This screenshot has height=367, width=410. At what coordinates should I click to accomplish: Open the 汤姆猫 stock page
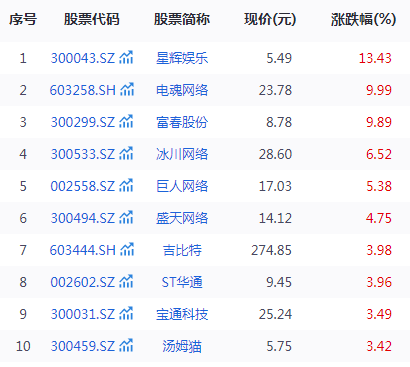pyautogui.click(x=182, y=346)
